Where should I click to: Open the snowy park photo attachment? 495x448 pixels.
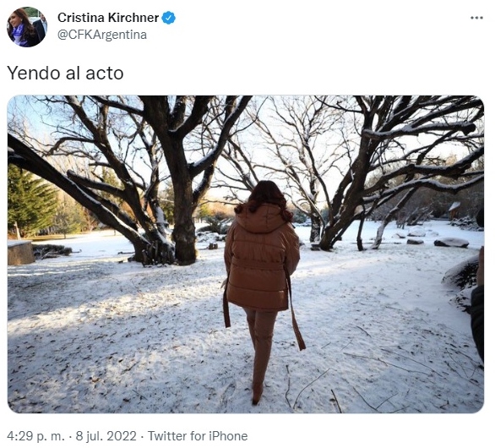[x=246, y=254]
